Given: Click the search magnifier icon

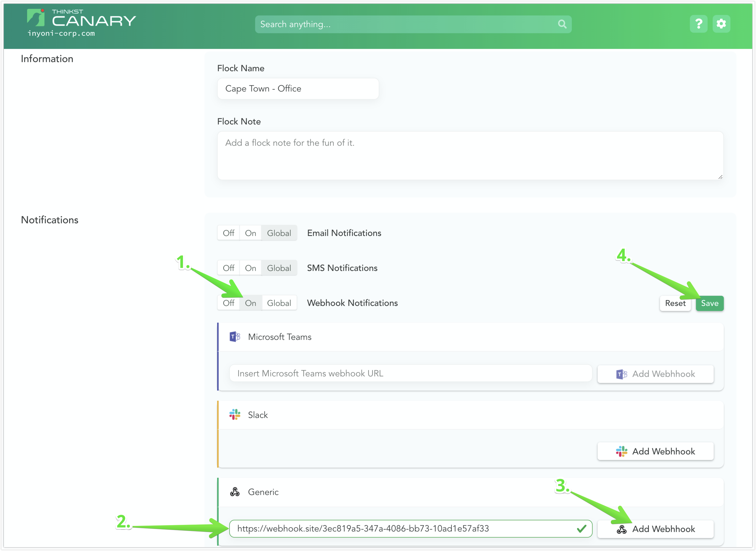Looking at the screenshot, I should 562,24.
